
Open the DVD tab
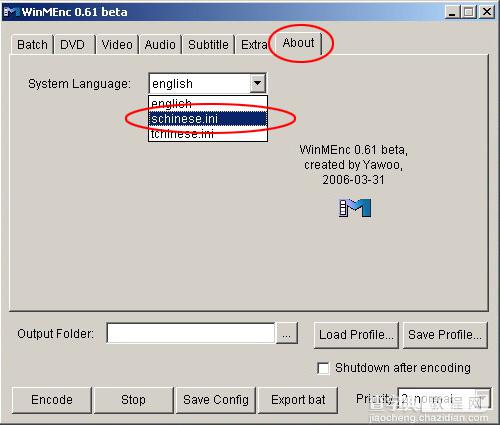click(75, 45)
